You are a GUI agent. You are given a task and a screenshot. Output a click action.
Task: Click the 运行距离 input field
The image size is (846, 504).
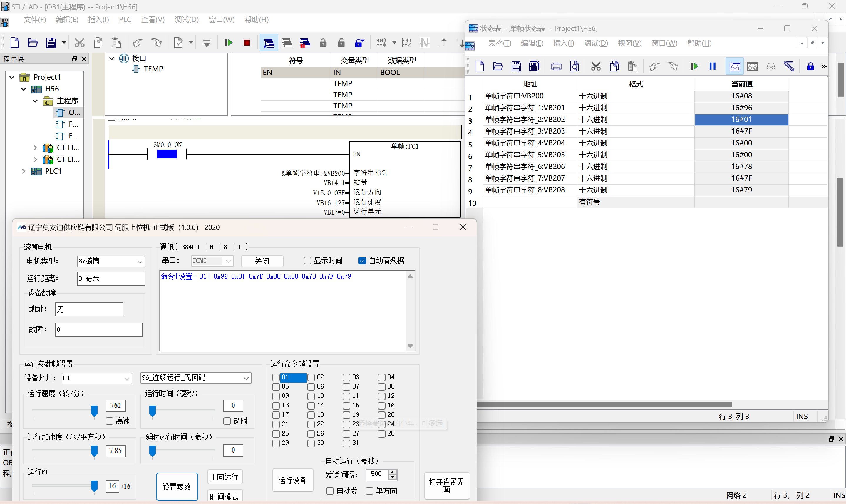[111, 279]
